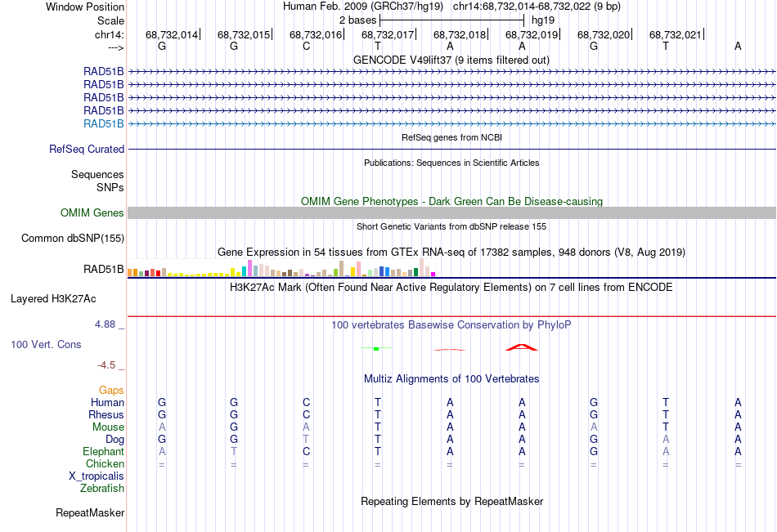The height and width of the screenshot is (532, 777).
Task: Click the bright red GTEx expression bar
Action: point(158,274)
